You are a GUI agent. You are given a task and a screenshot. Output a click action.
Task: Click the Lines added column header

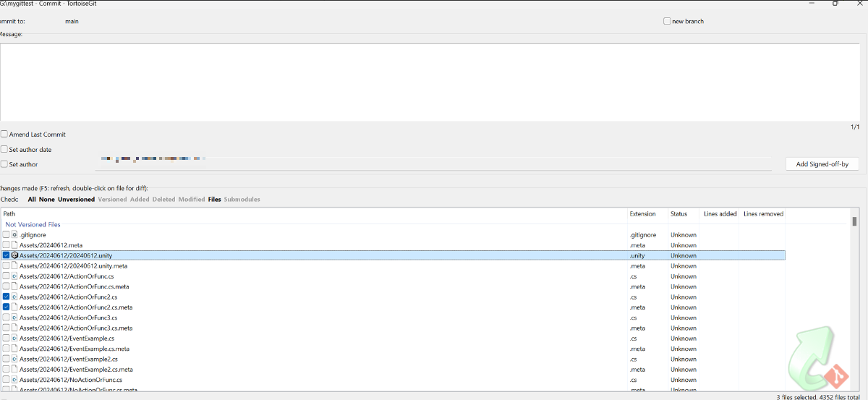(720, 214)
